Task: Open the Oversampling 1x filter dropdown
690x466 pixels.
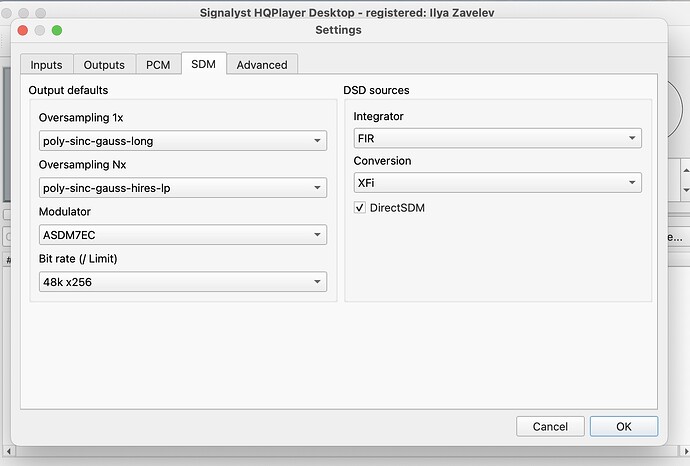Action: pos(183,141)
